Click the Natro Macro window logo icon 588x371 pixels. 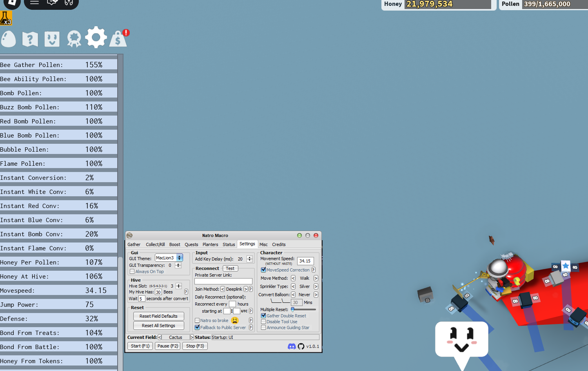130,235
